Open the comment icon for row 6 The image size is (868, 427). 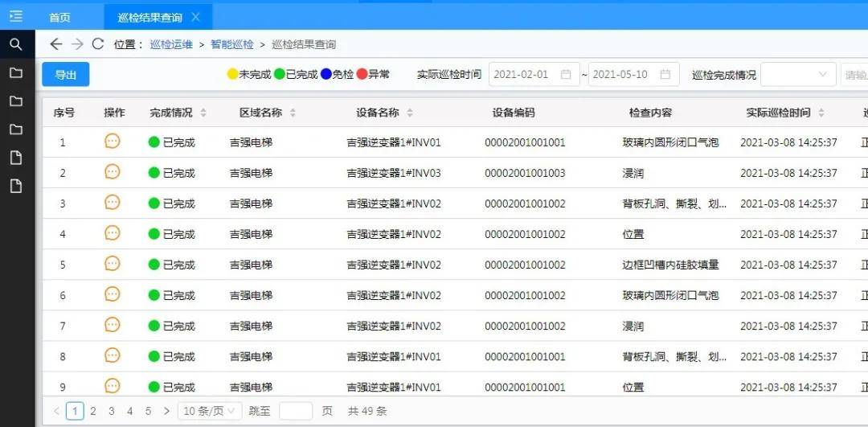coord(113,294)
